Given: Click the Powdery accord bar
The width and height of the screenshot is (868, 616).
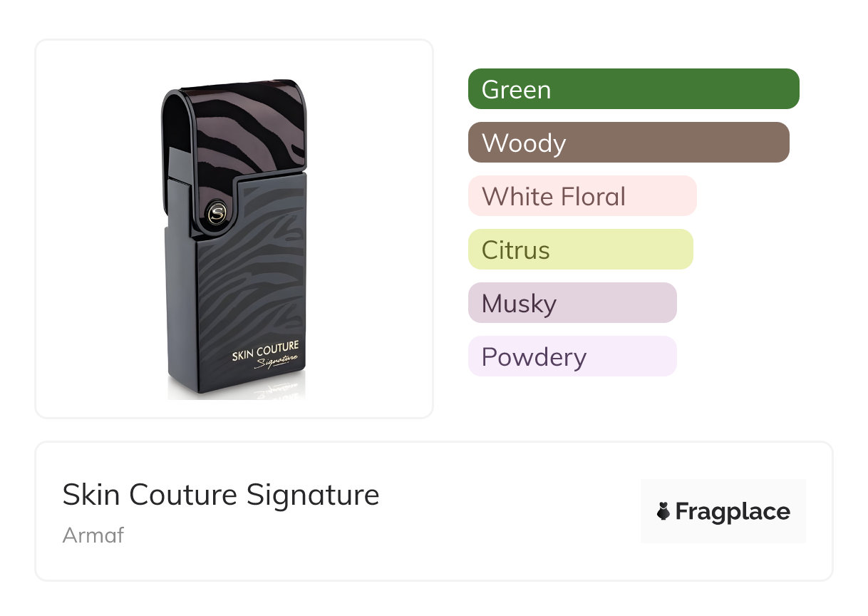Looking at the screenshot, I should pos(572,356).
